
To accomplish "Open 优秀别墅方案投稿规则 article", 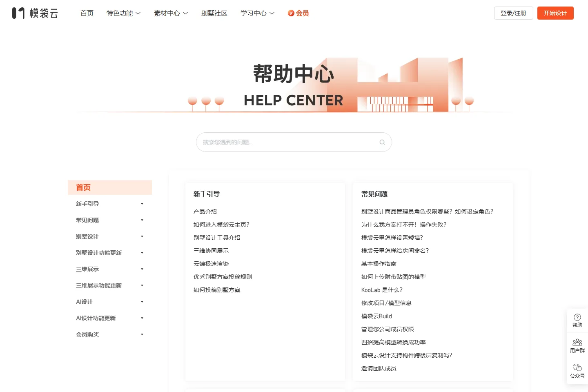I will [223, 277].
